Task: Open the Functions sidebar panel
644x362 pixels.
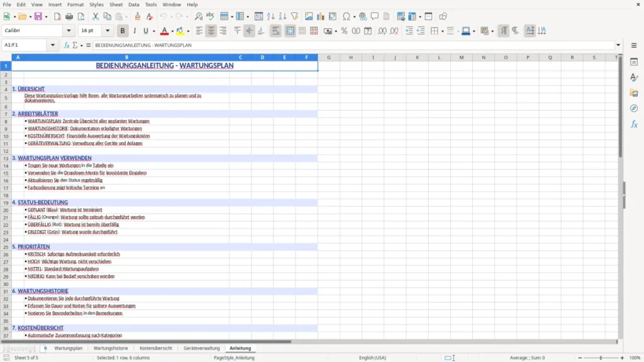Action: point(634,124)
